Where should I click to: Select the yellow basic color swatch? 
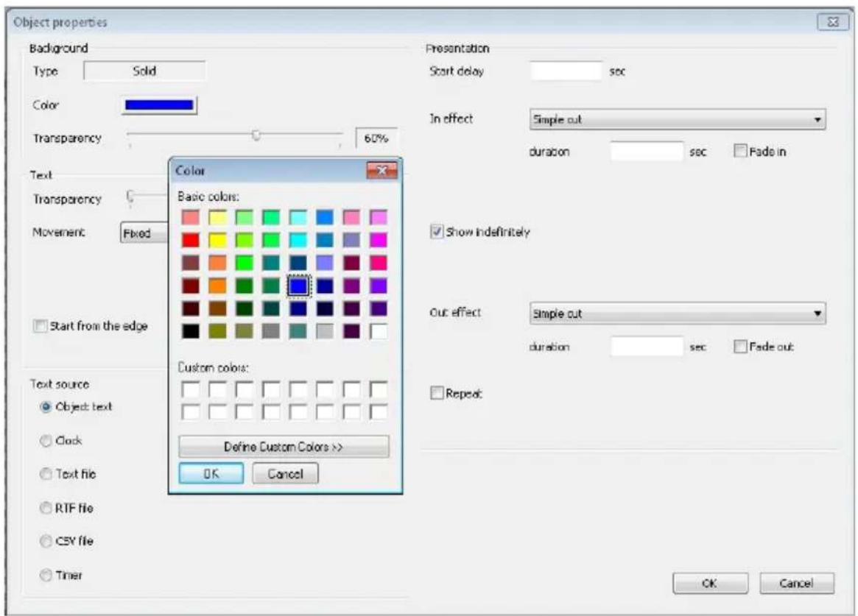(217, 240)
